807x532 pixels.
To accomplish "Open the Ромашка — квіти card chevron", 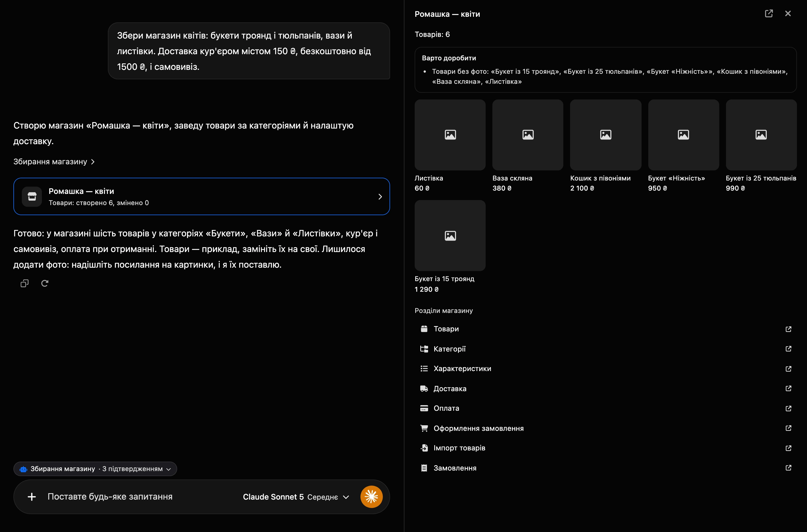I will [380, 197].
